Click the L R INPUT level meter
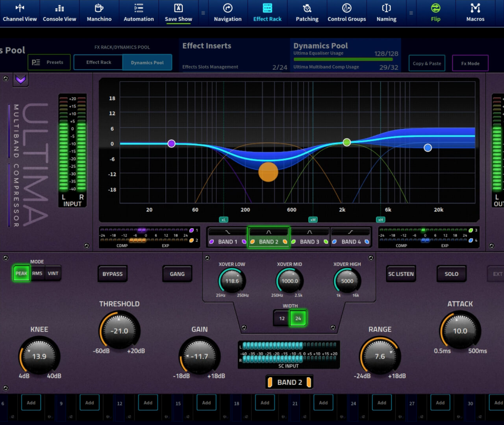Screen dimensions: 504x425 [72, 150]
